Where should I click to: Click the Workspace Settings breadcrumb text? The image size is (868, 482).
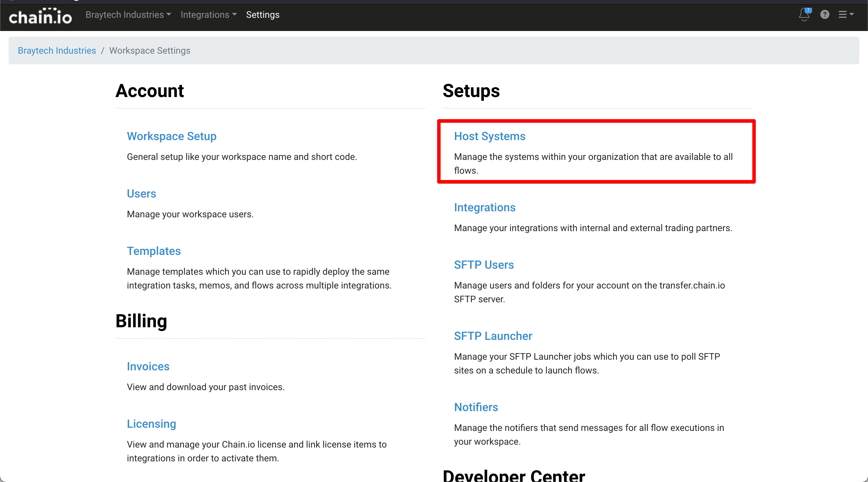pyautogui.click(x=150, y=51)
